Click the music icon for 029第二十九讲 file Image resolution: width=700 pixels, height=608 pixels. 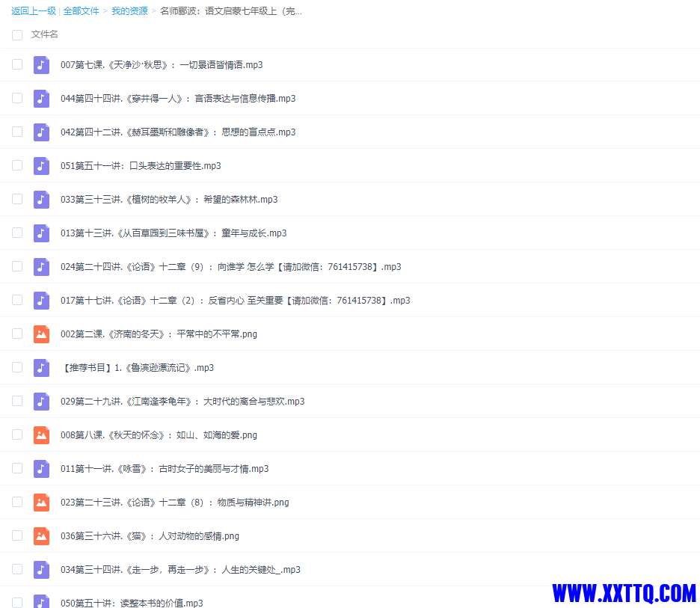coord(42,402)
